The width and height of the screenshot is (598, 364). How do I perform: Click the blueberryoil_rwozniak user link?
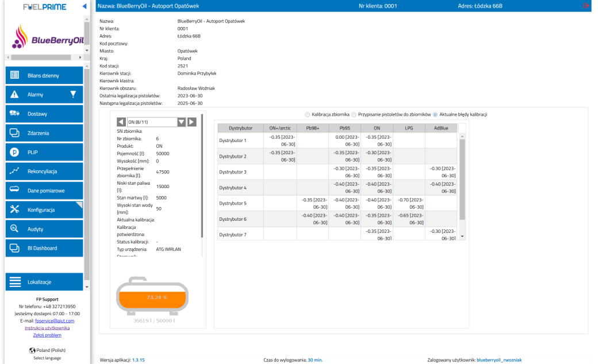[499, 360]
